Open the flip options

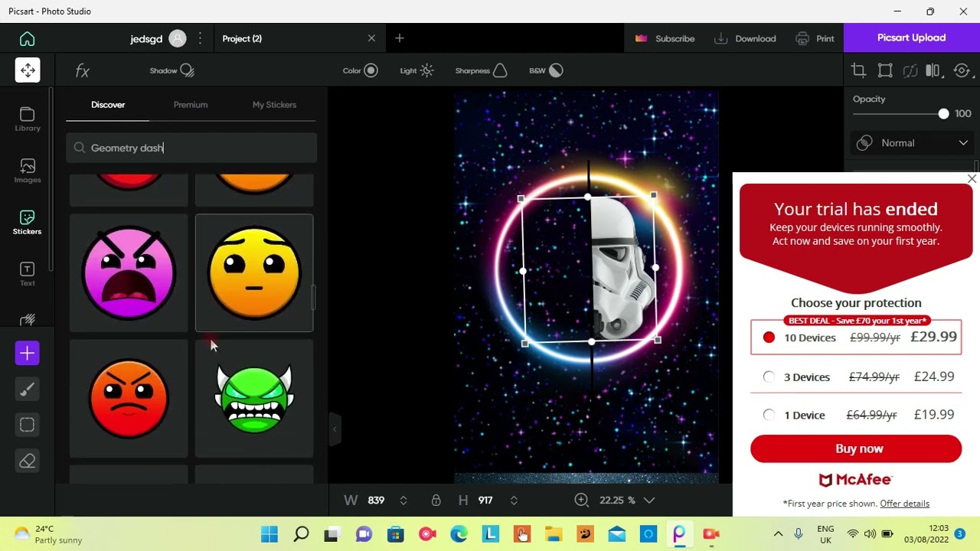[x=933, y=70]
